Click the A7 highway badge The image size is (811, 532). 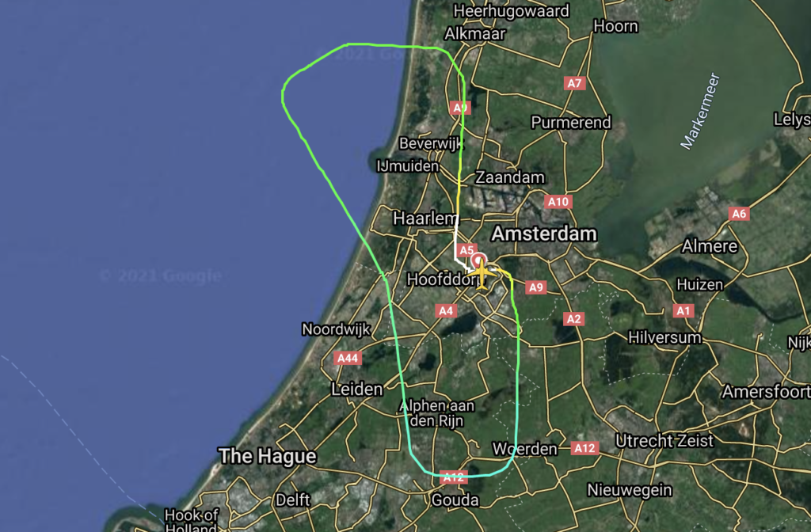574,83
